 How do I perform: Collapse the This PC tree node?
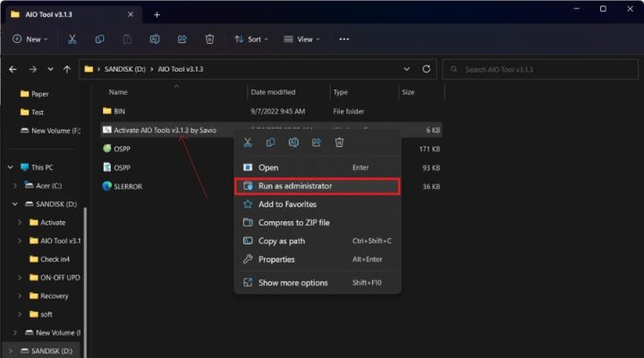tap(10, 166)
